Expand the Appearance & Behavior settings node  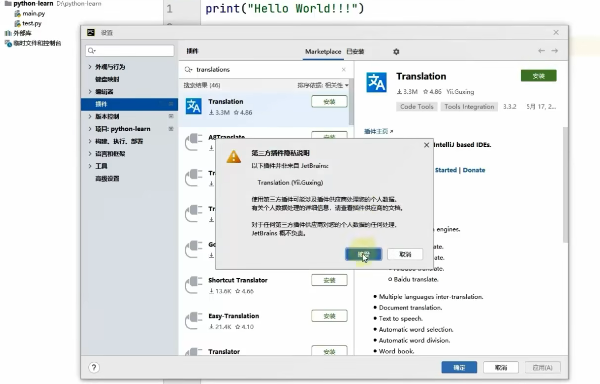[x=90, y=67]
